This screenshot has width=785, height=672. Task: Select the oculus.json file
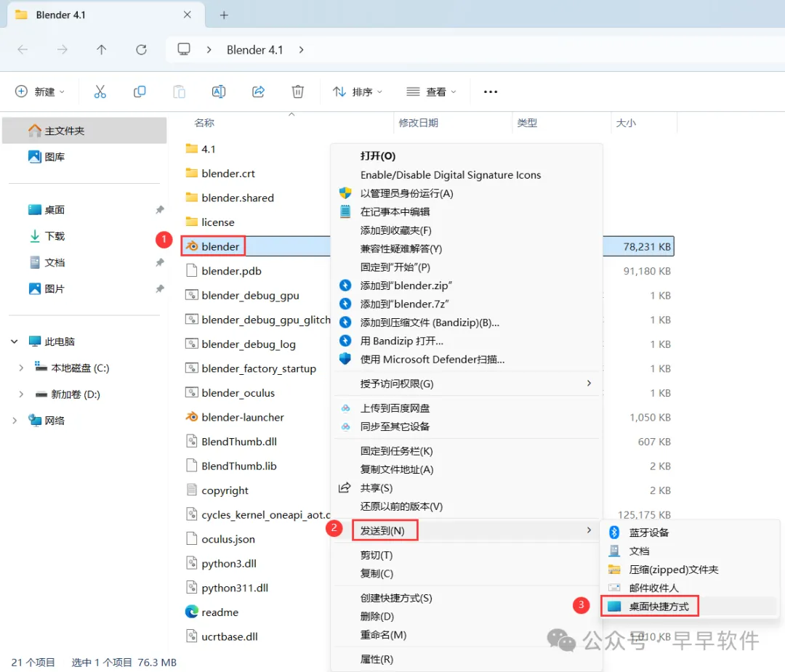(x=220, y=539)
